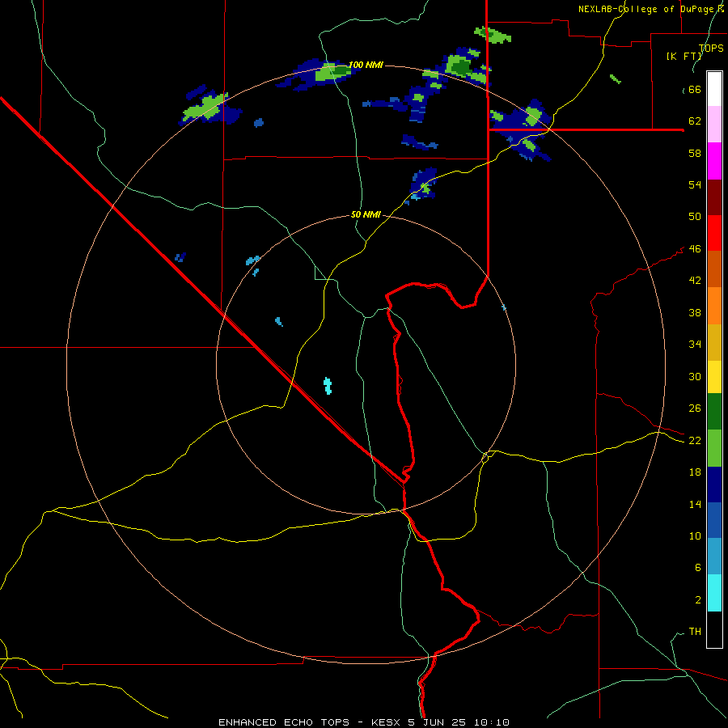This screenshot has width=728, height=728.
Task: Pick the dark red maroon legend swatch
Action: pos(714,197)
